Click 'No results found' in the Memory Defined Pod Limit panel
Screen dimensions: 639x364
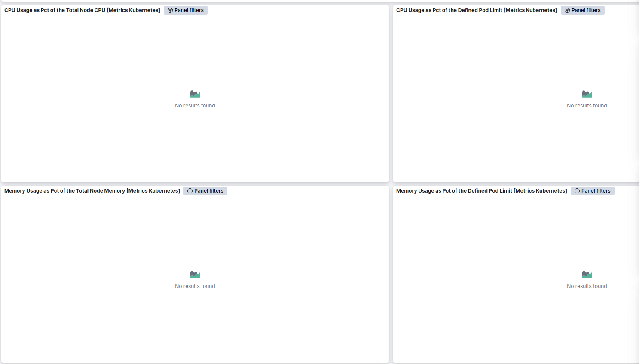587,286
